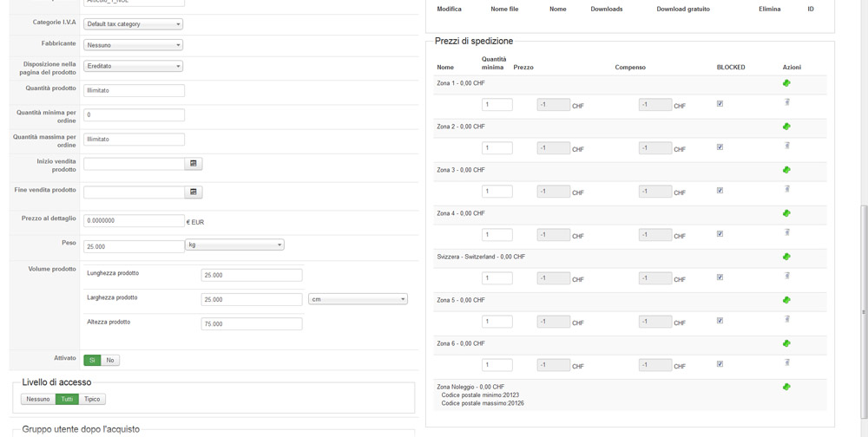
Task: Expand the kg weight unit dropdown
Action: (234, 245)
